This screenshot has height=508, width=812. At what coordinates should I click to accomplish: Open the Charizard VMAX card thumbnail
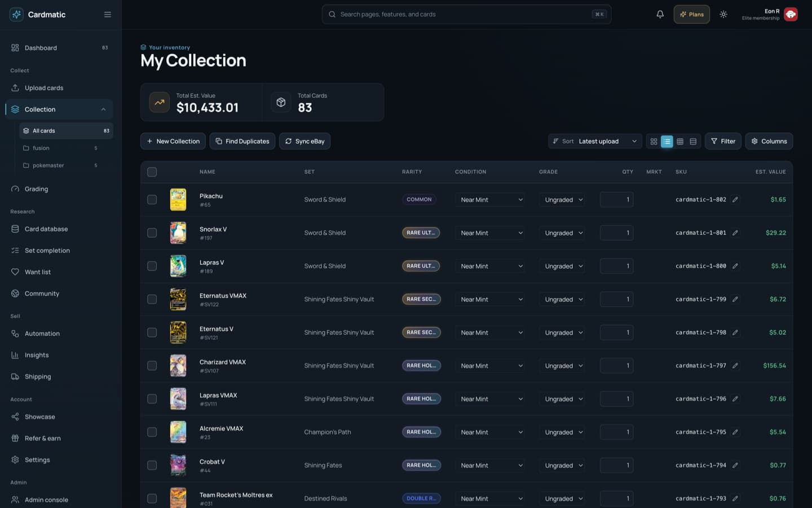pyautogui.click(x=178, y=366)
